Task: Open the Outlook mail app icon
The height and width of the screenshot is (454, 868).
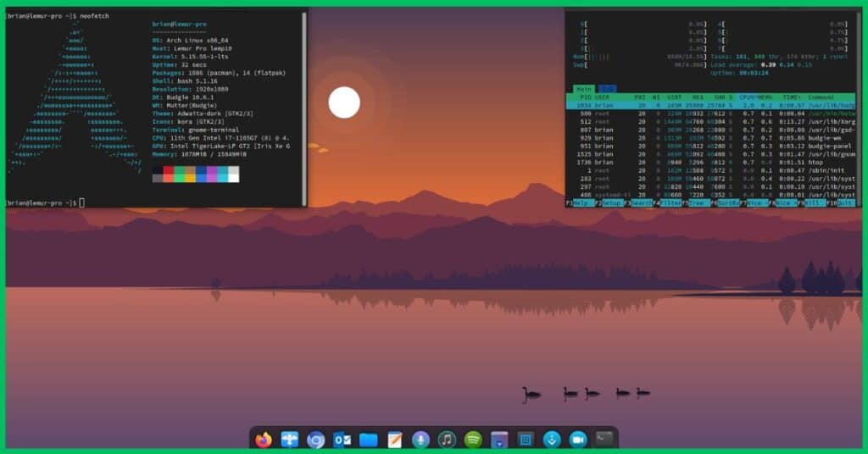Action: point(342,440)
